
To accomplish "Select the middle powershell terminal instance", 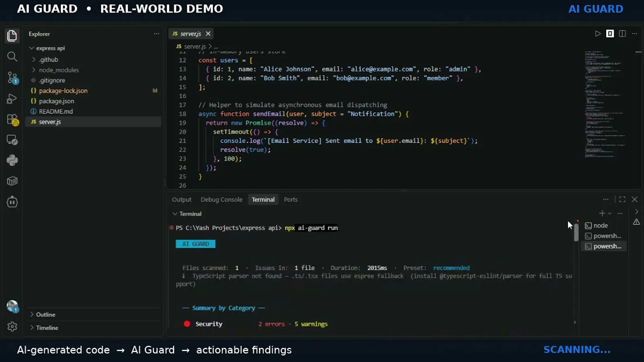I will tap(603, 236).
